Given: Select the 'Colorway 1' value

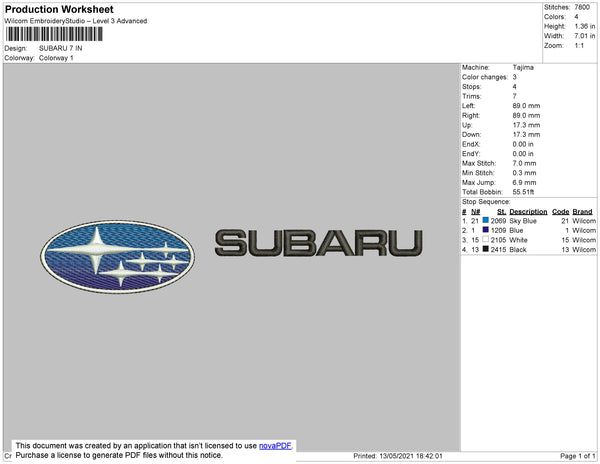Looking at the screenshot, I should point(56,58).
